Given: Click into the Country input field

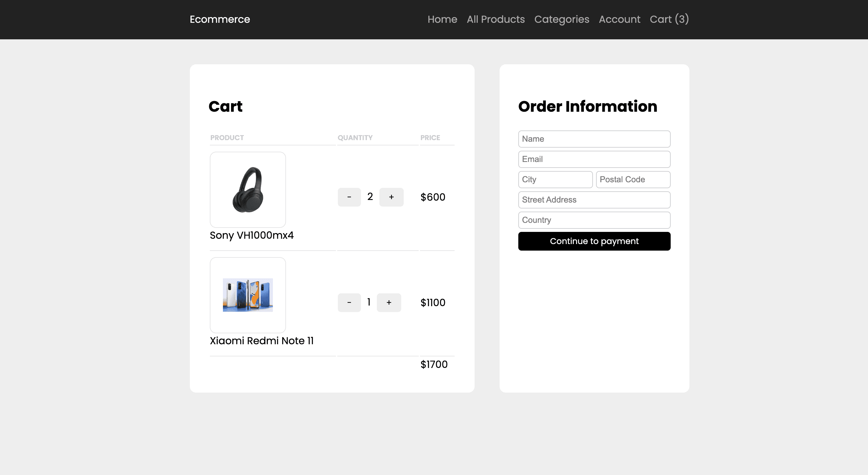Looking at the screenshot, I should click(x=594, y=220).
